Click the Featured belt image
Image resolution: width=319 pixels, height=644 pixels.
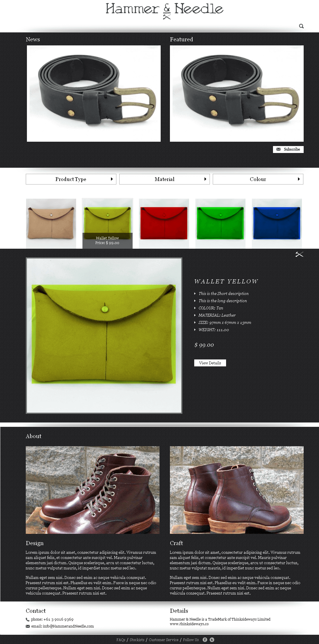237,93
